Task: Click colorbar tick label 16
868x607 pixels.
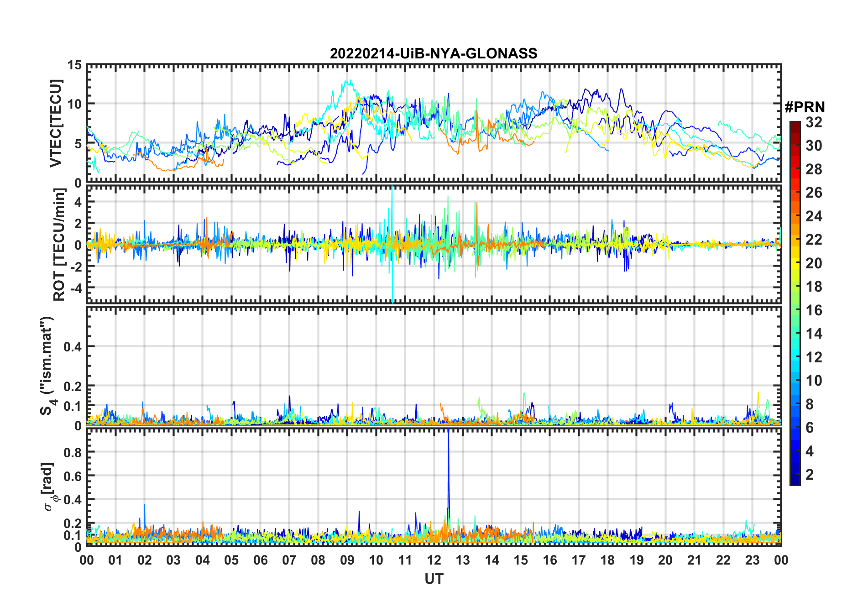Action: tap(814, 310)
